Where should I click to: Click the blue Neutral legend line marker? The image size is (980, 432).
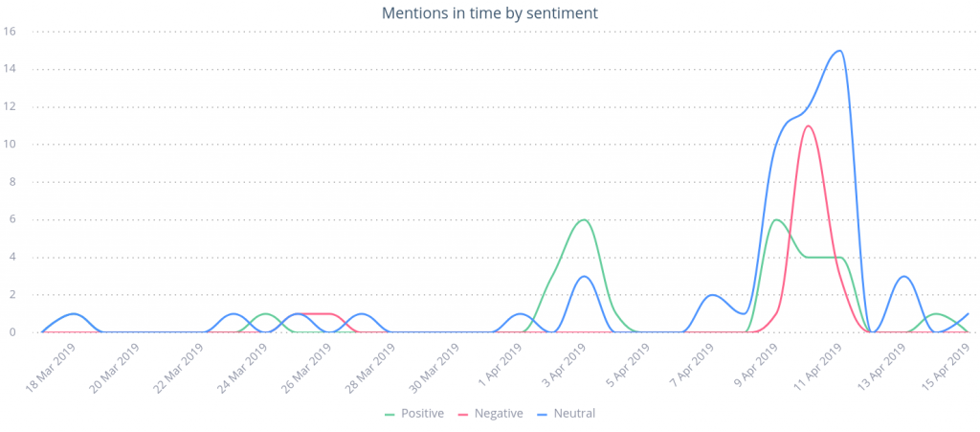point(544,414)
